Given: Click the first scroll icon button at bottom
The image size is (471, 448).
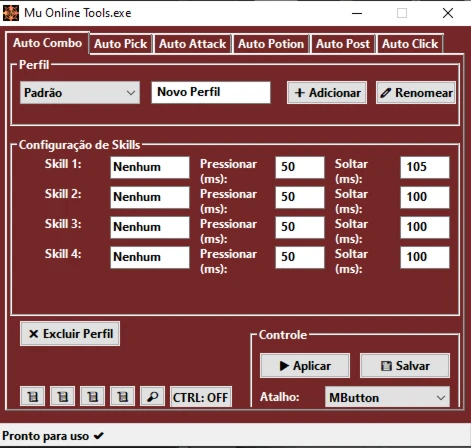Looking at the screenshot, I should (x=32, y=396).
